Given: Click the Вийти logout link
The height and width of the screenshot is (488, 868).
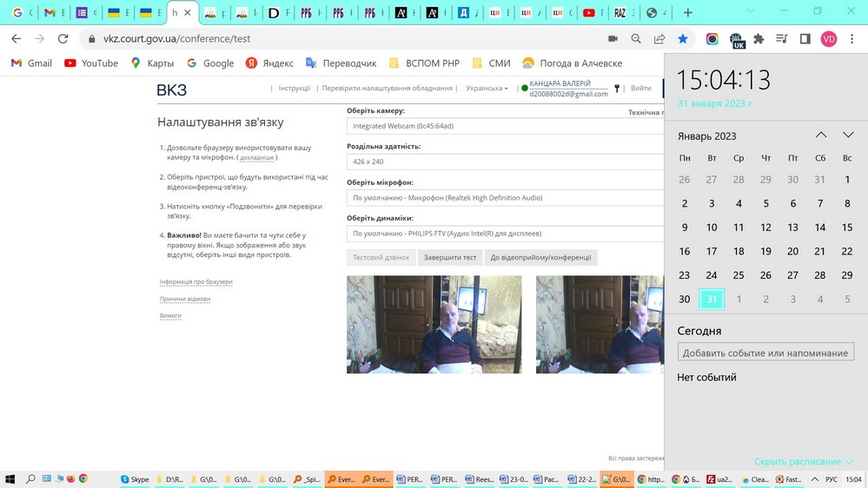Looking at the screenshot, I should pos(640,88).
